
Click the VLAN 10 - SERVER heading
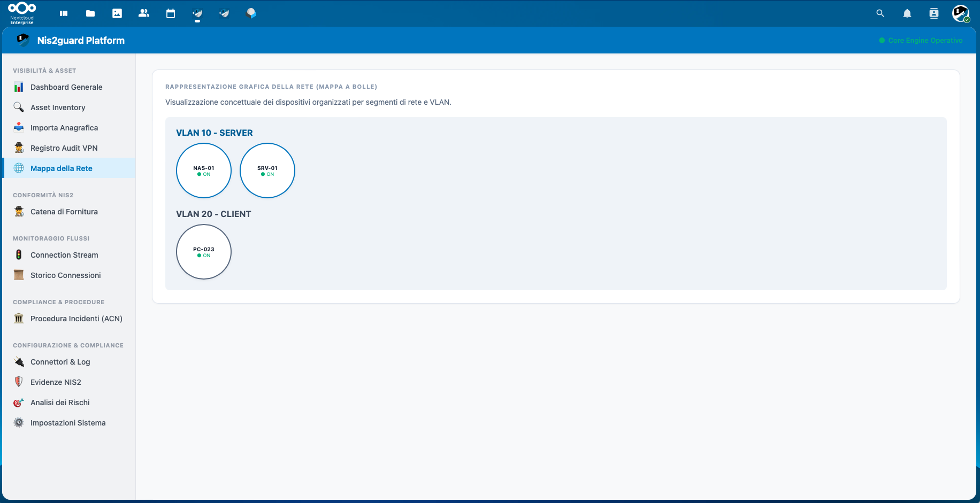point(215,133)
